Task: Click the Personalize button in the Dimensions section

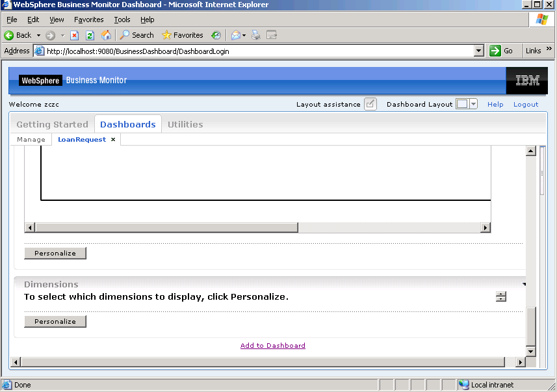Action: (x=55, y=321)
